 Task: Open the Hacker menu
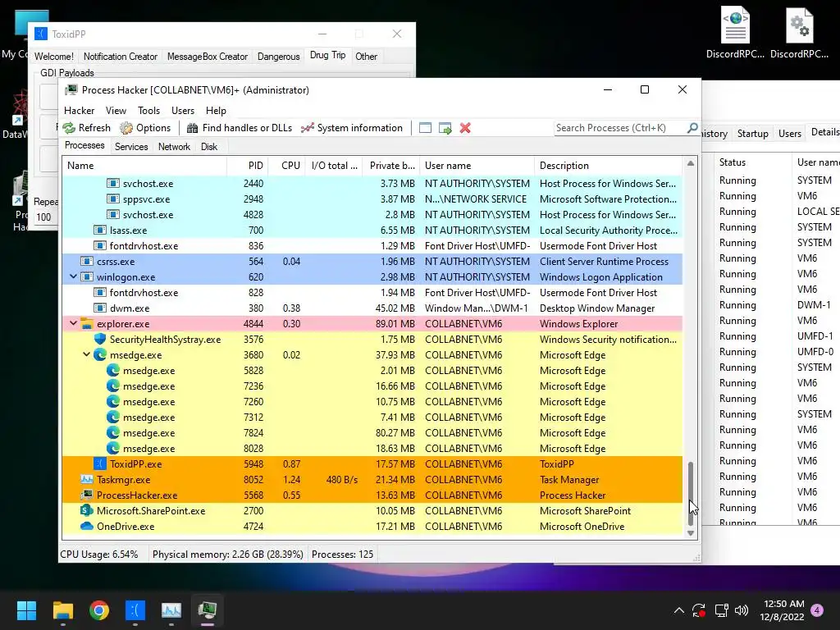(x=80, y=111)
